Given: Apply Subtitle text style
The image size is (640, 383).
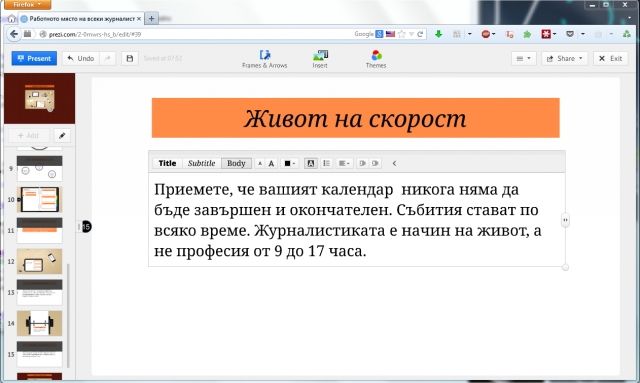Looking at the screenshot, I should click(x=201, y=163).
